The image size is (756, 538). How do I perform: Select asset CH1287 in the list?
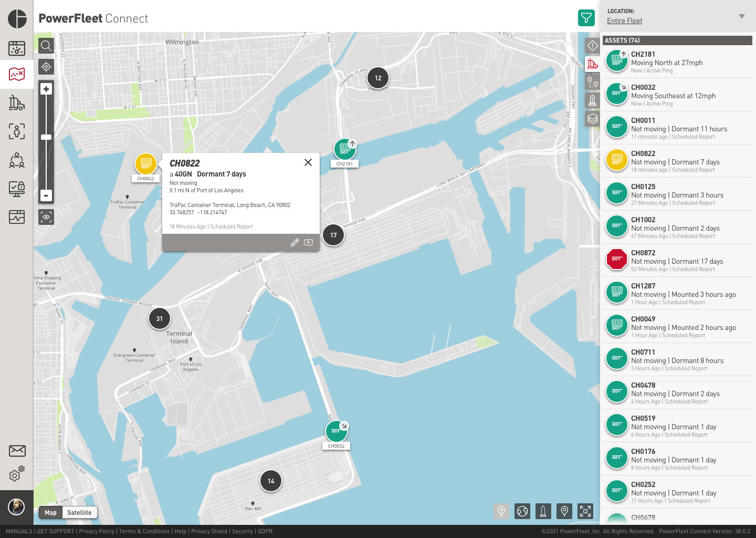coord(677,294)
